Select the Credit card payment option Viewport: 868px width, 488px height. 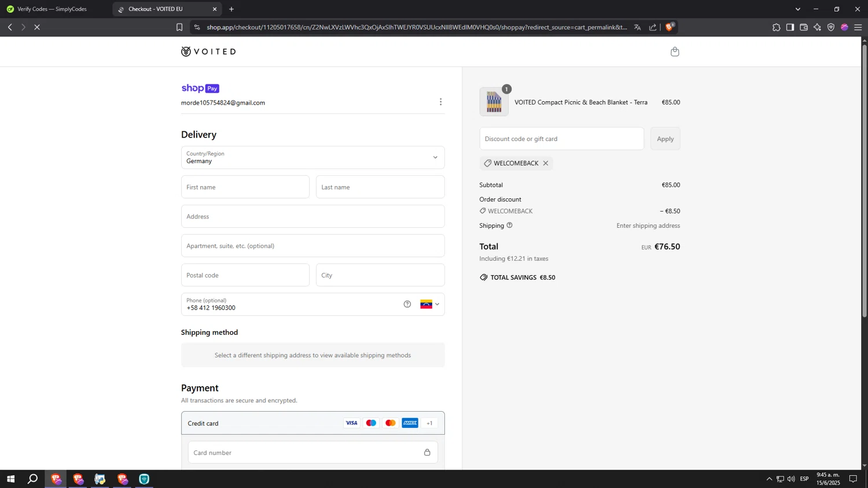pos(312,423)
